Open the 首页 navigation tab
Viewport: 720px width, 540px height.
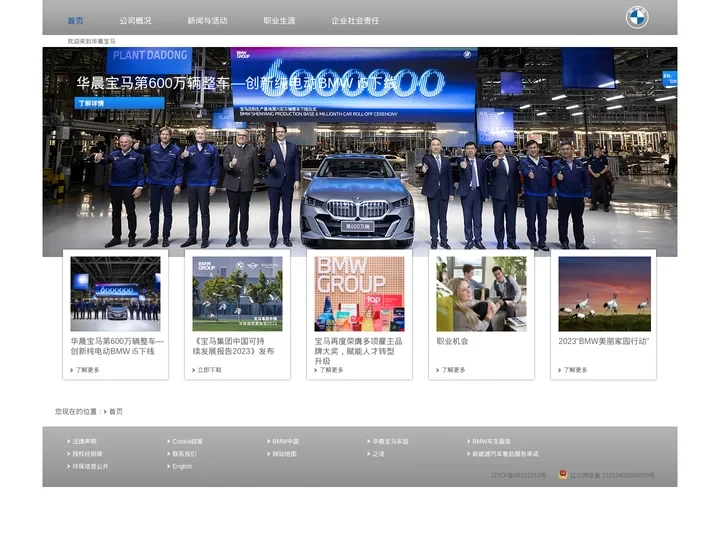tap(75, 21)
